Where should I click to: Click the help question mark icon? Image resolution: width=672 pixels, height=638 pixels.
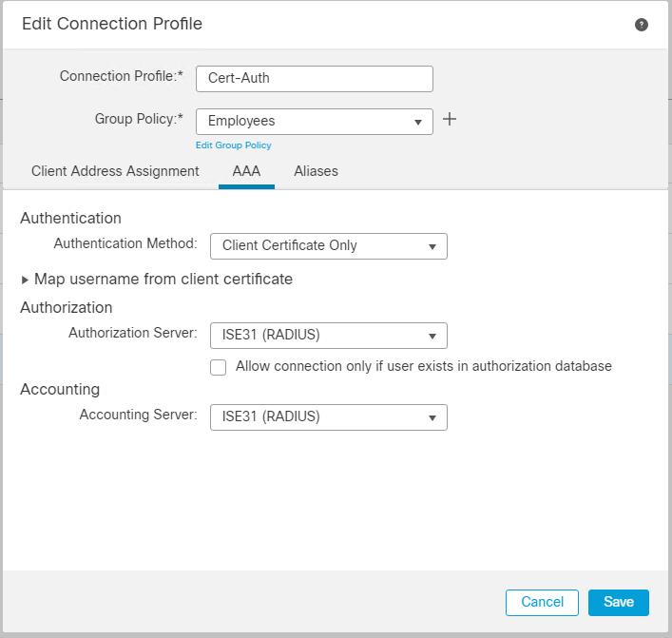point(642,25)
